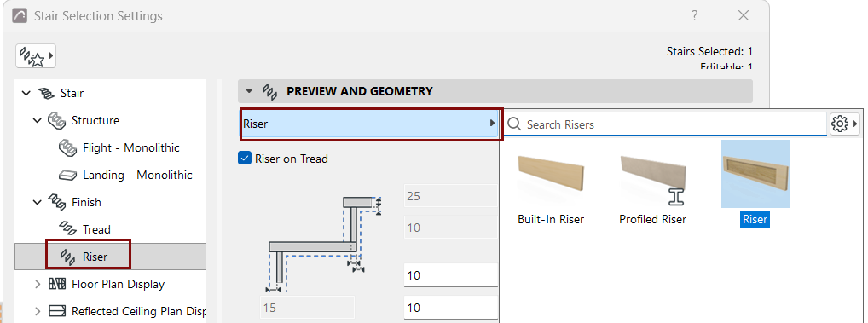This screenshot has width=868, height=323.
Task: Choose the Profiled Riser thumbnail
Action: [x=652, y=174]
